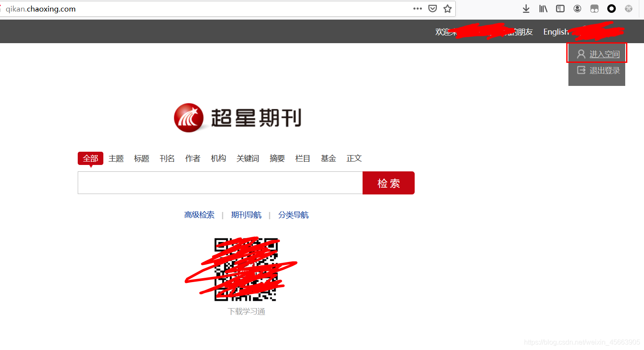
Task: Open the 高级检索 advanced search link
Action: click(199, 215)
